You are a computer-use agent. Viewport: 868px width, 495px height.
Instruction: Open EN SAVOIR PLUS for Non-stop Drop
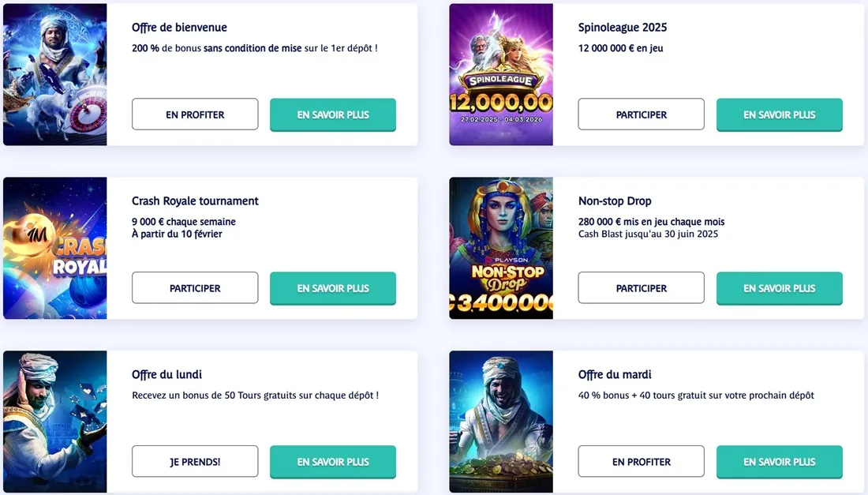[x=779, y=288]
